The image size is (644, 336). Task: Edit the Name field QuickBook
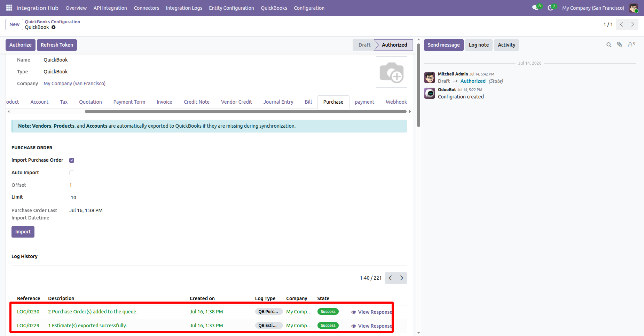[56, 60]
